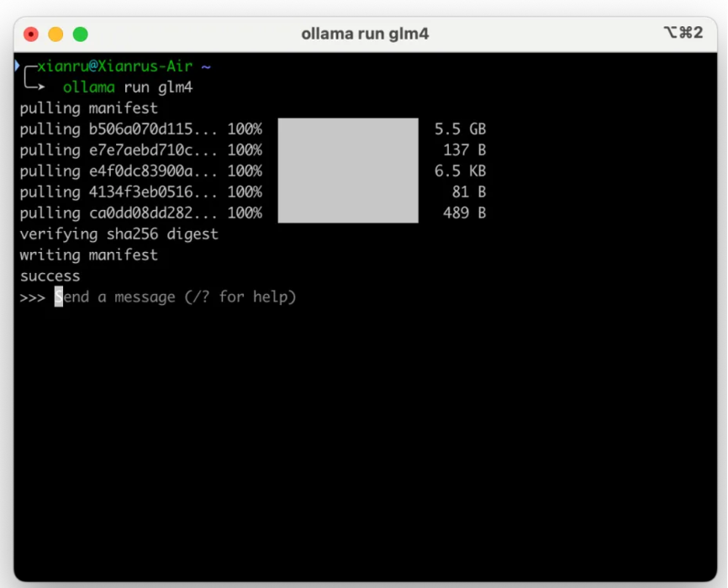The width and height of the screenshot is (728, 588).
Task: Click the 'success' status line
Action: coord(50,276)
